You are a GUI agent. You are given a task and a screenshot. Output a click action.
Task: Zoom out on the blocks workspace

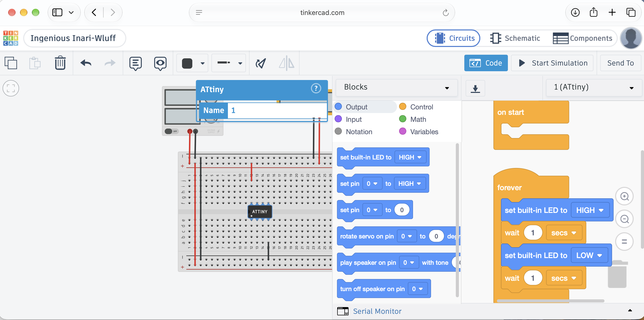point(624,219)
